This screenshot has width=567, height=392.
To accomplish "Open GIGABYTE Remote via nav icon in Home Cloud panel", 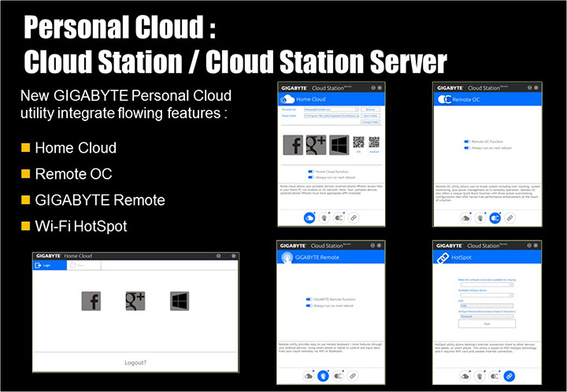I will click(324, 218).
